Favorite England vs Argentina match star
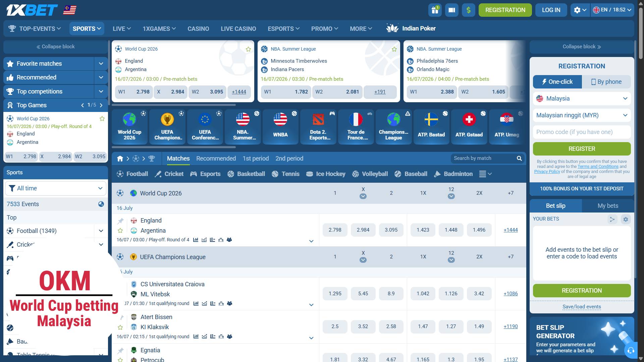Screen dimensions: 644x362 click(120, 231)
